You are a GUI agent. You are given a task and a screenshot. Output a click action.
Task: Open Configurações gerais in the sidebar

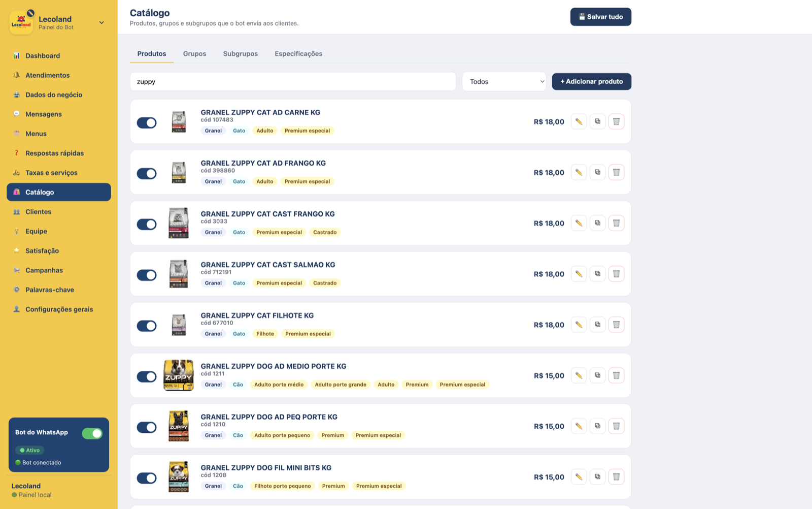(59, 309)
